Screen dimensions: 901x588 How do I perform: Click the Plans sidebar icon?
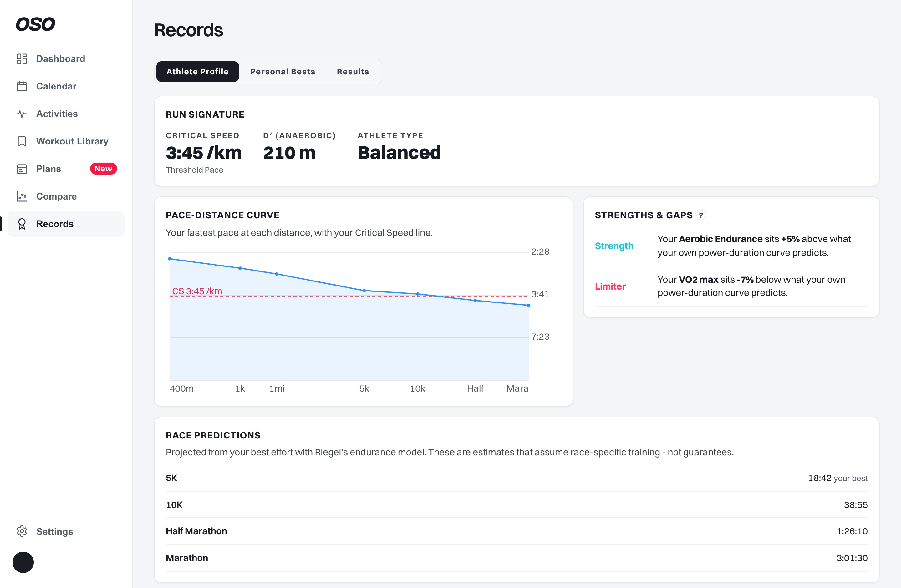22,169
